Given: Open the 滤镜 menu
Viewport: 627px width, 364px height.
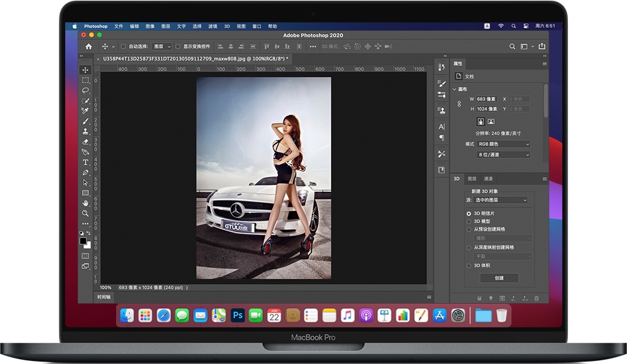Looking at the screenshot, I should tap(212, 26).
